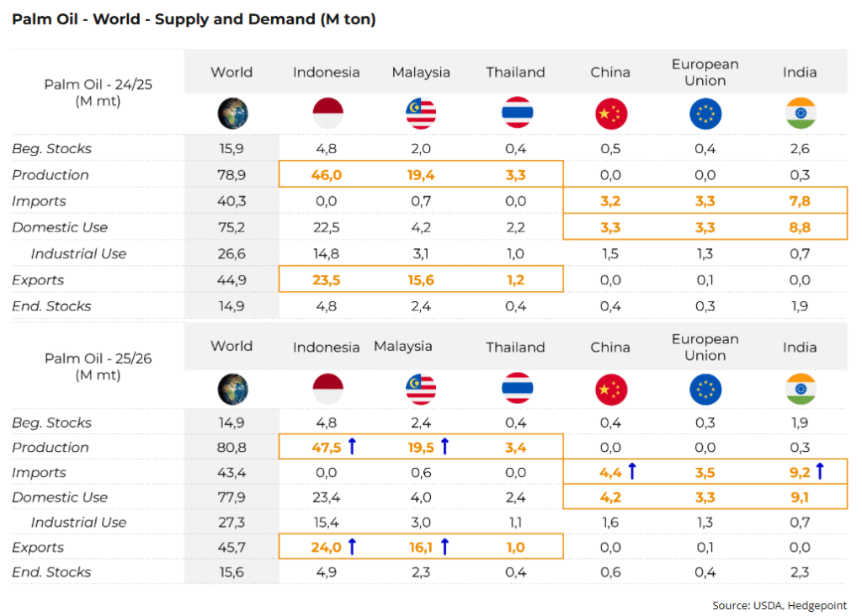Select the European Union flag in the 24/25 table
Screen dimensions: 862x616
coord(705,114)
